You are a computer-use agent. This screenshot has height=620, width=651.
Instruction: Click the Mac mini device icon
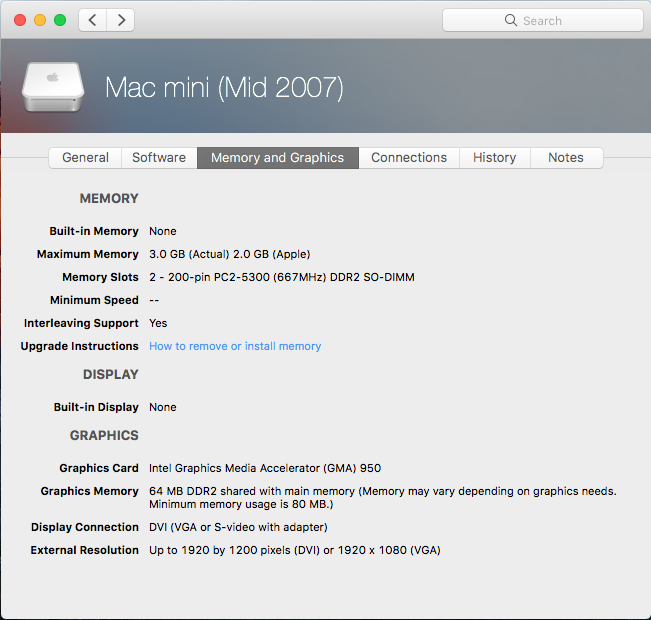pos(53,87)
